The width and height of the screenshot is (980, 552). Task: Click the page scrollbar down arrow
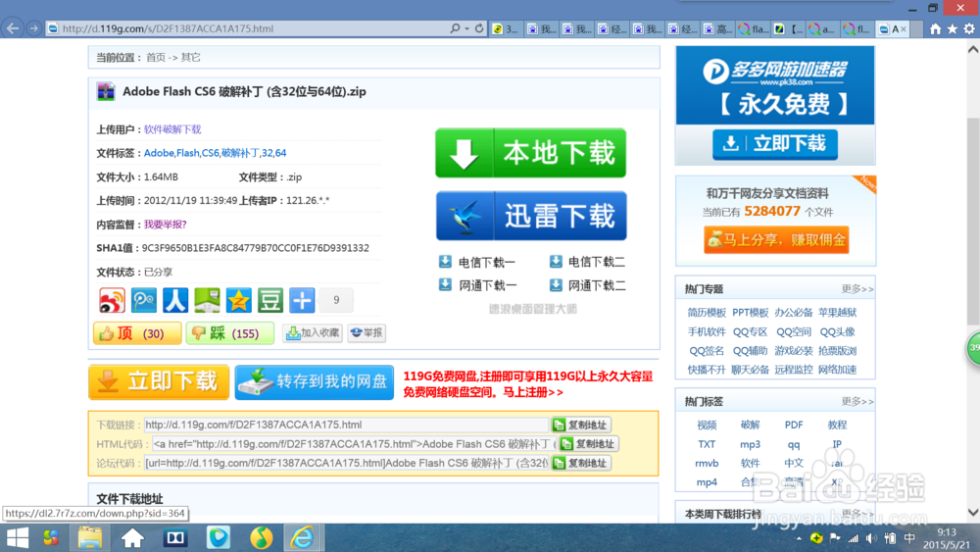pyautogui.click(x=973, y=512)
